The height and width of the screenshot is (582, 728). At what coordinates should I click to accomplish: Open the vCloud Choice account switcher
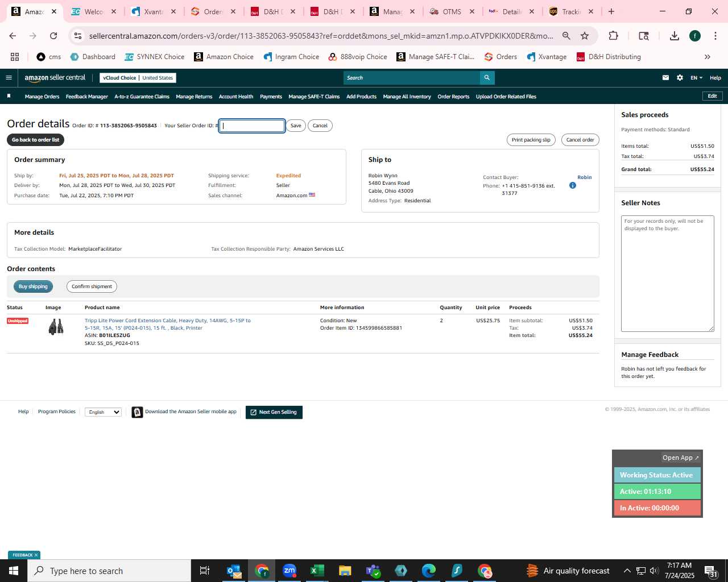click(x=138, y=78)
